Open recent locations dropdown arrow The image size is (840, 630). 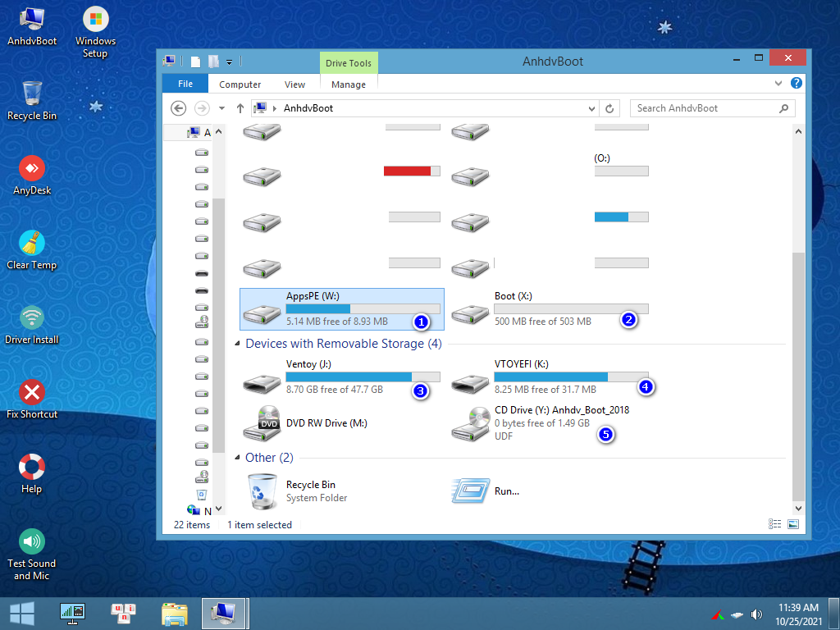(x=221, y=108)
